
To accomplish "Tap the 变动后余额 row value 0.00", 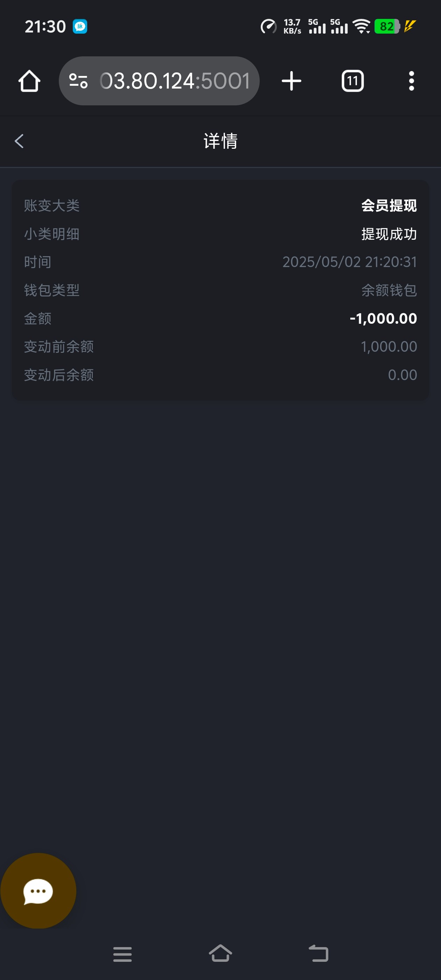I will pyautogui.click(x=402, y=375).
